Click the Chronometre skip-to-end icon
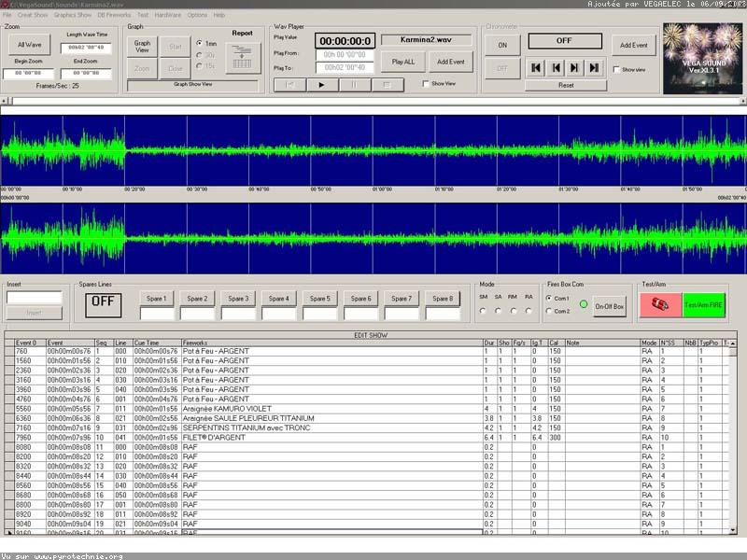The width and height of the screenshot is (747, 560). 592,67
